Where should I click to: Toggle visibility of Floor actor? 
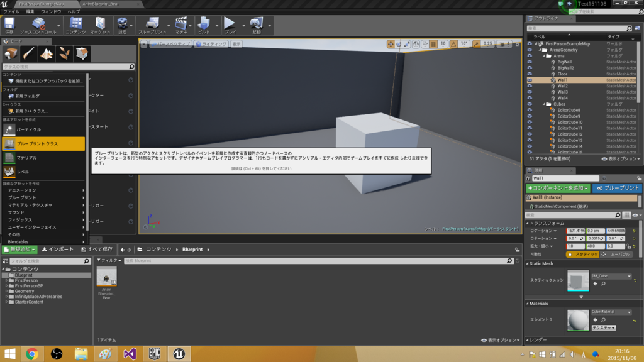530,74
